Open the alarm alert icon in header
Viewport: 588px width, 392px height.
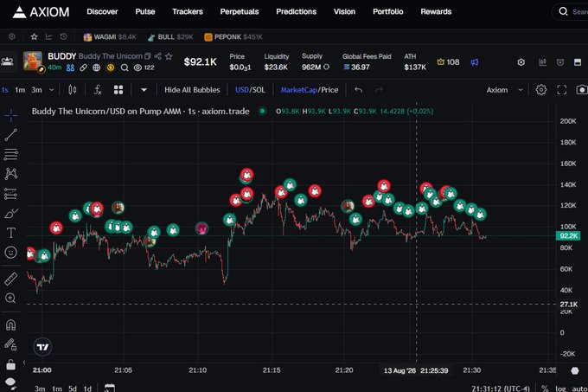[560, 62]
